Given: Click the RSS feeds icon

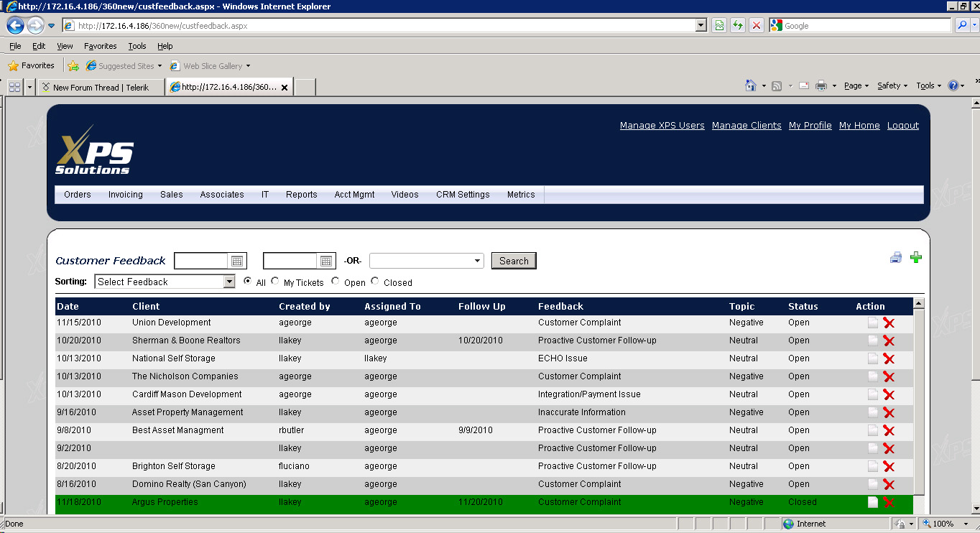Looking at the screenshot, I should (777, 86).
